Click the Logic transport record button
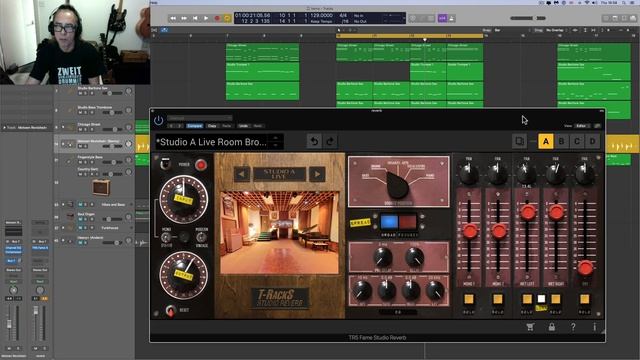Image resolution: width=640 pixels, height=360 pixels. coord(217,18)
